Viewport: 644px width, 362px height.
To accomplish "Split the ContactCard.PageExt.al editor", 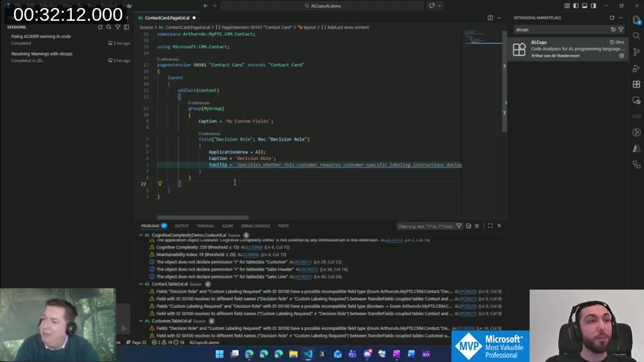I will (490, 17).
